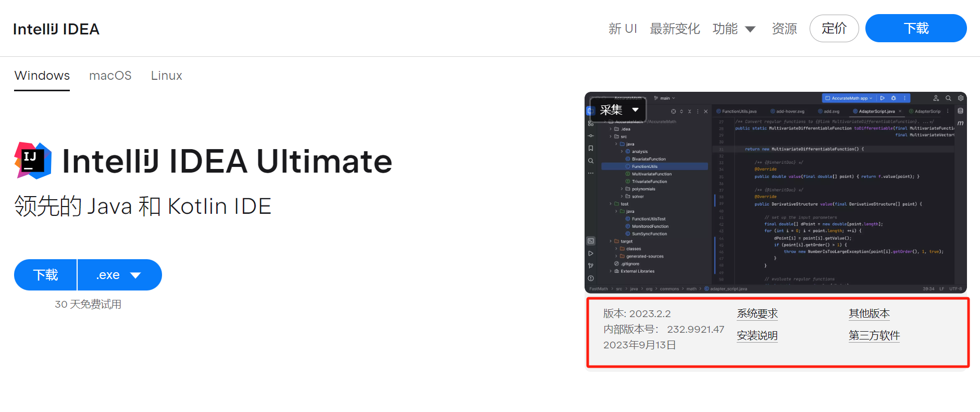Click the blue 下载 button in the header
This screenshot has height=412, width=980.
coord(916,28)
